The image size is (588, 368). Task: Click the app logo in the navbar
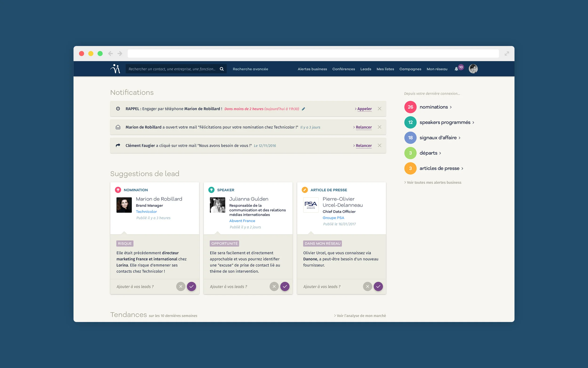click(x=115, y=69)
